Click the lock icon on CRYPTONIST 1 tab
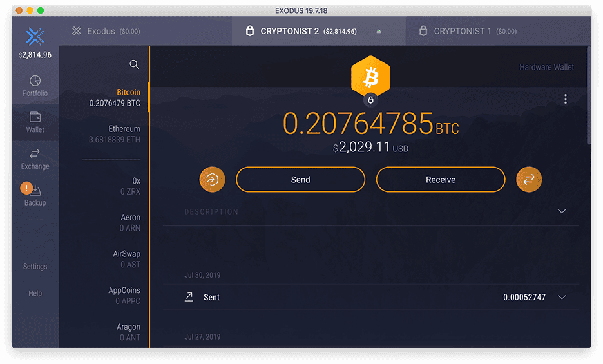This screenshot has width=603, height=364. click(x=423, y=31)
